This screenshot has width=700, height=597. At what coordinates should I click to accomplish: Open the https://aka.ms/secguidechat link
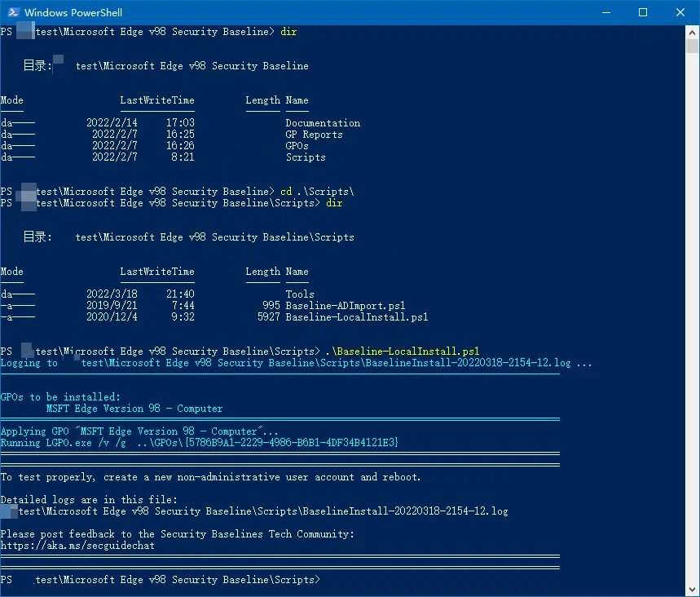(x=77, y=546)
